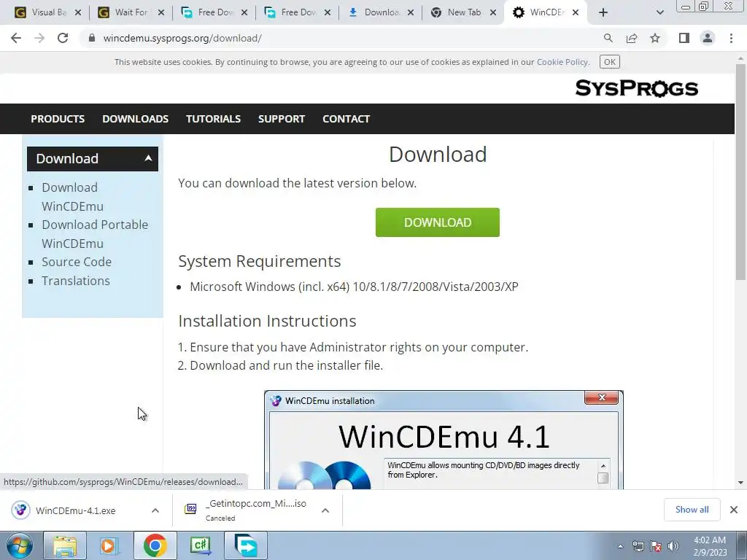Switch to the Visual Ba tab
This screenshot has height=560, width=747.
coord(46,12)
